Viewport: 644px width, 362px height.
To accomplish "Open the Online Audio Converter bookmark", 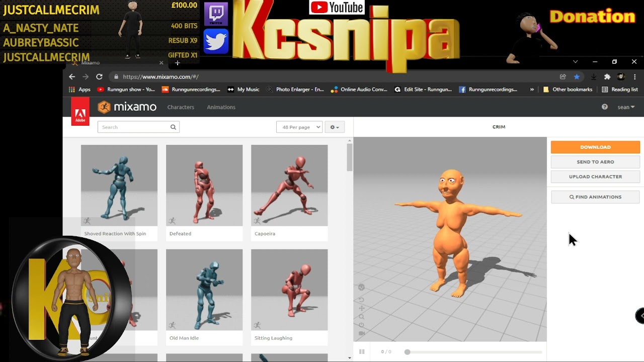I will [x=359, y=89].
